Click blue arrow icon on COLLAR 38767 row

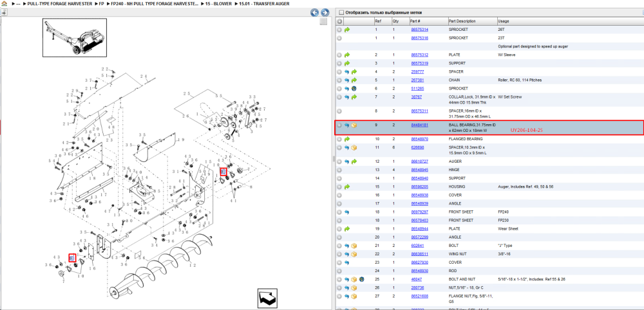(x=347, y=97)
